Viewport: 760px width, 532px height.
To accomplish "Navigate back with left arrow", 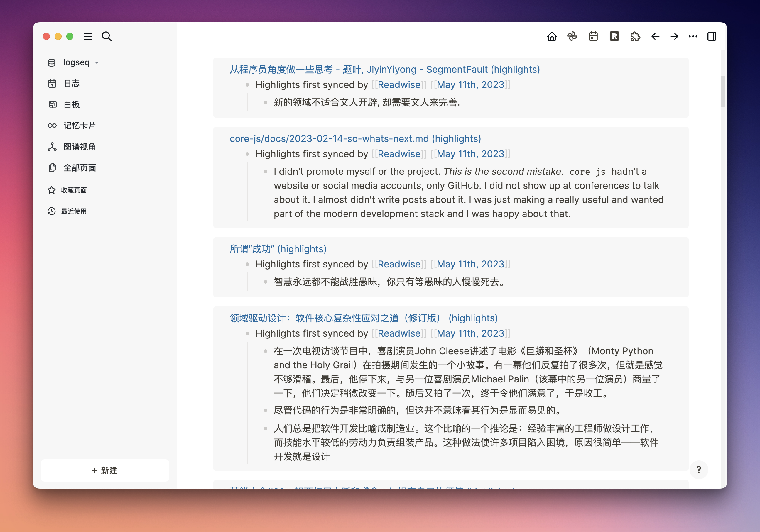I will 656,36.
